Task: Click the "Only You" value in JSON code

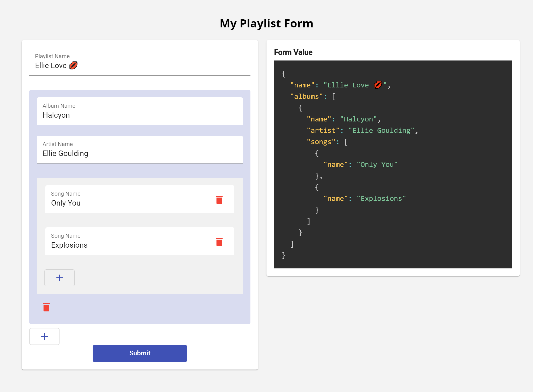Action: [x=377, y=165]
